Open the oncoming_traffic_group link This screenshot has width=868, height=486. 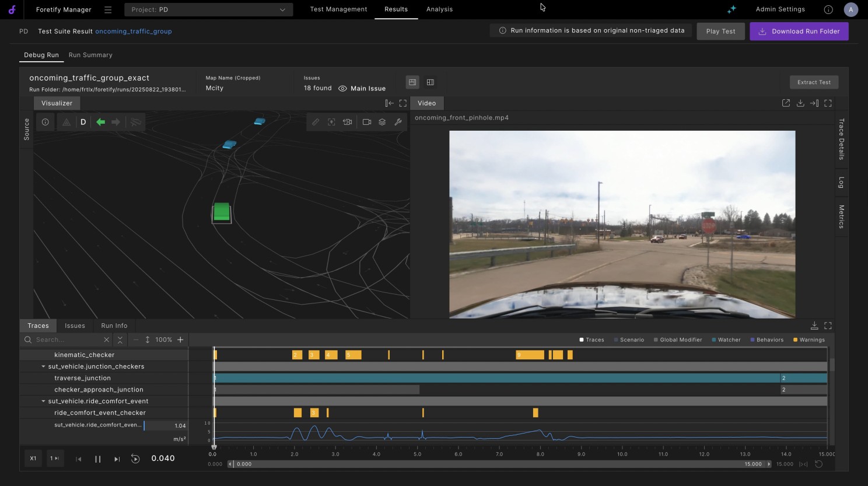click(x=134, y=32)
